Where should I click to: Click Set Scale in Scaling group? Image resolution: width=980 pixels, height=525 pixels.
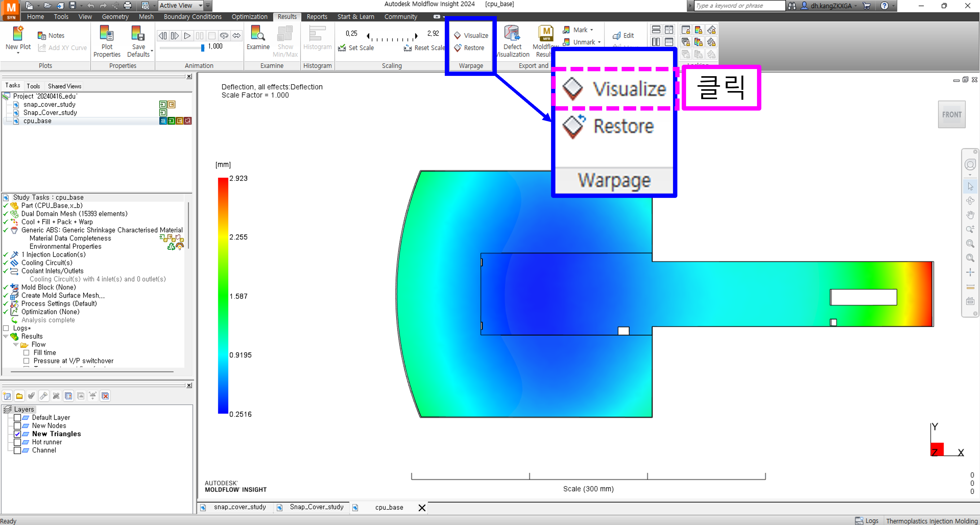click(356, 48)
